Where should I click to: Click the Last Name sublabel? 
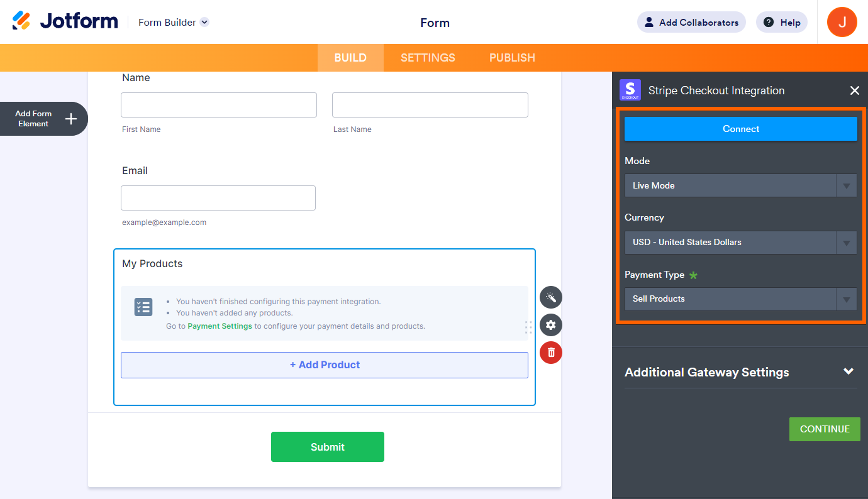pos(352,129)
